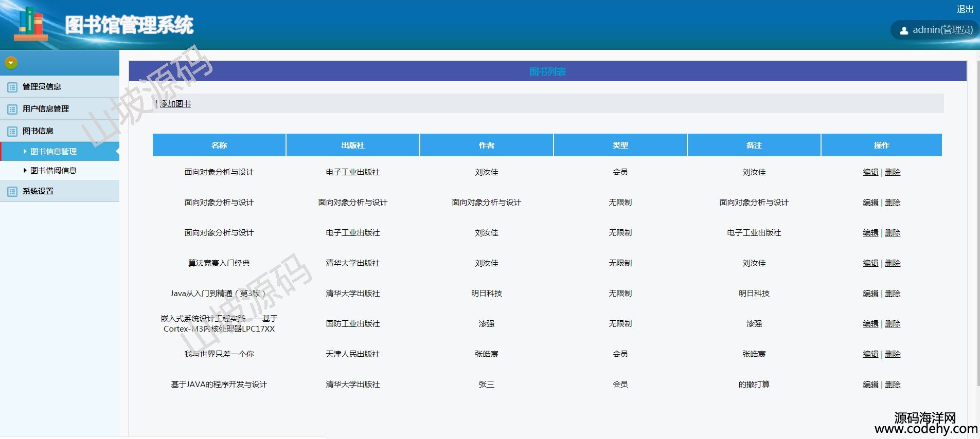Edit the 基于JAVA的程序开发与设计 book row
The image size is (980, 439).
870,385
